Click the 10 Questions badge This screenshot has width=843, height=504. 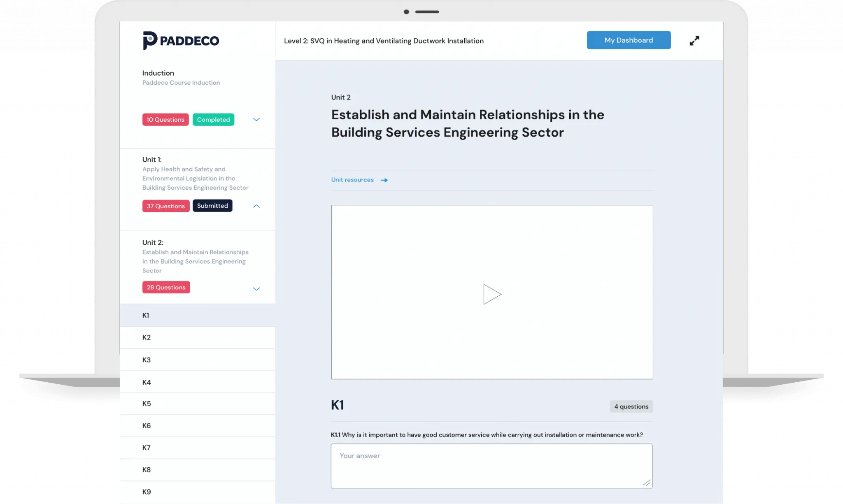165,120
